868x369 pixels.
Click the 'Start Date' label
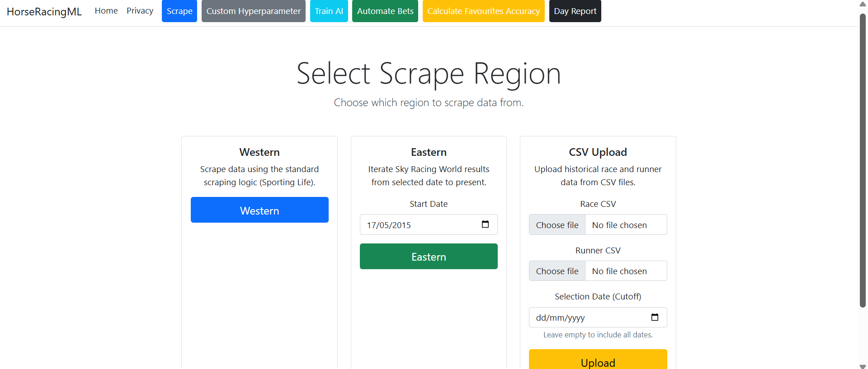point(429,204)
